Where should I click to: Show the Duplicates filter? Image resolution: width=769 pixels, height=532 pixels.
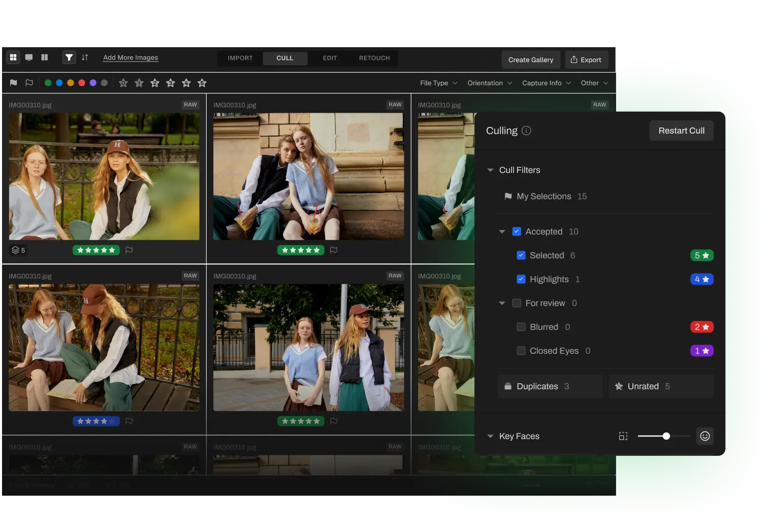(x=550, y=386)
